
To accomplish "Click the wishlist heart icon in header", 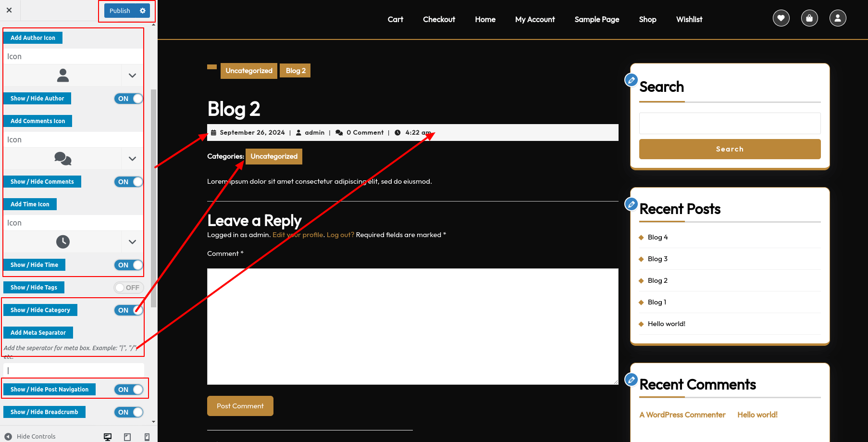I will pos(781,18).
